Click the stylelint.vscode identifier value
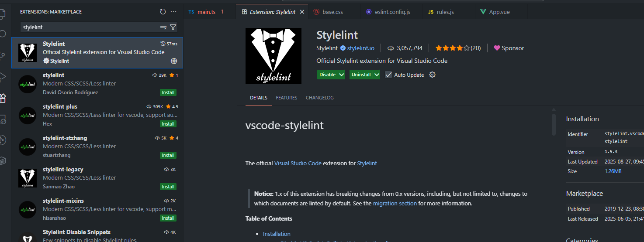Image resolution: width=644 pixels, height=242 pixels. (x=624, y=137)
